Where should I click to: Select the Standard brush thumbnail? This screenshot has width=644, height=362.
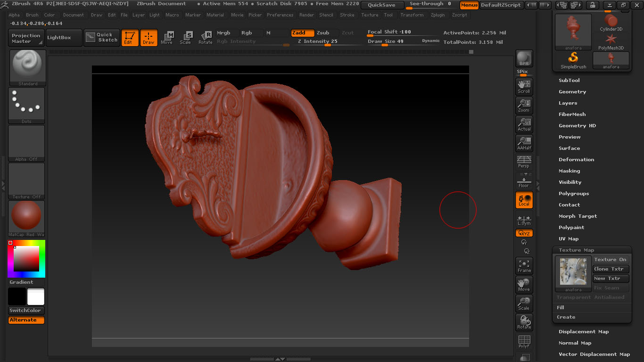point(27,68)
